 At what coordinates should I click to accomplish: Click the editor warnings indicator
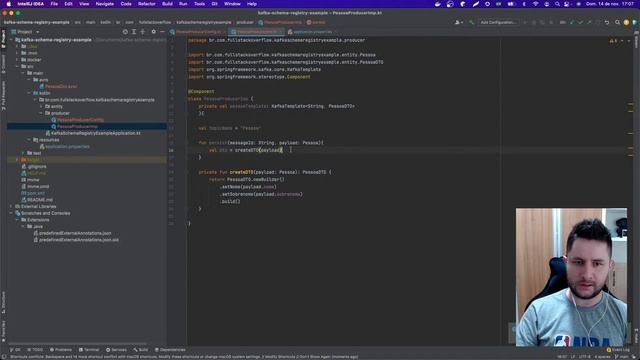click(x=613, y=41)
